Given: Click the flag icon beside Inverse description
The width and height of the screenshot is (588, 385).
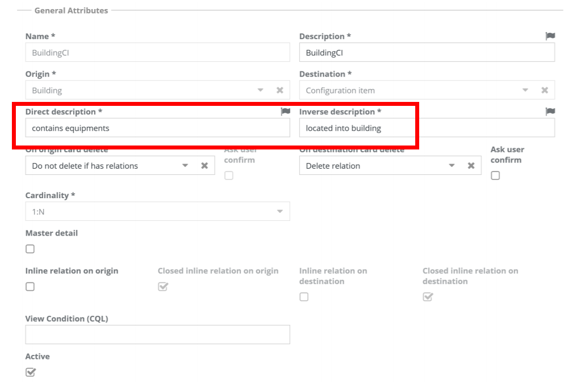Looking at the screenshot, I should tap(549, 112).
